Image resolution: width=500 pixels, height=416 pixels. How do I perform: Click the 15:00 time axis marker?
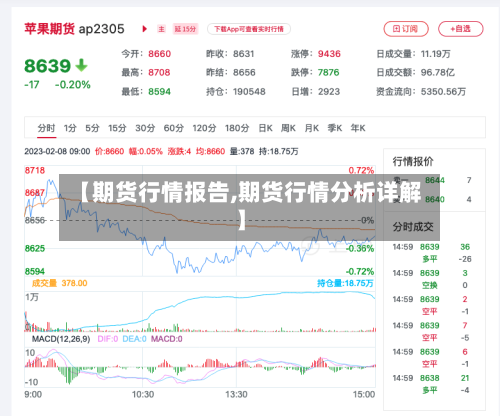click(364, 395)
